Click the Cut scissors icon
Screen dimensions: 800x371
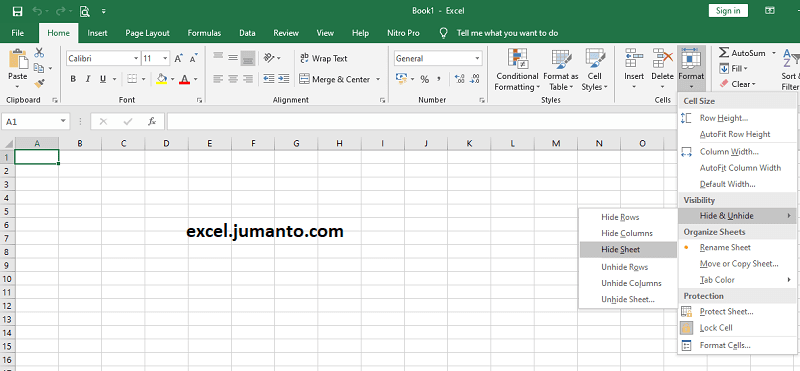click(x=39, y=52)
